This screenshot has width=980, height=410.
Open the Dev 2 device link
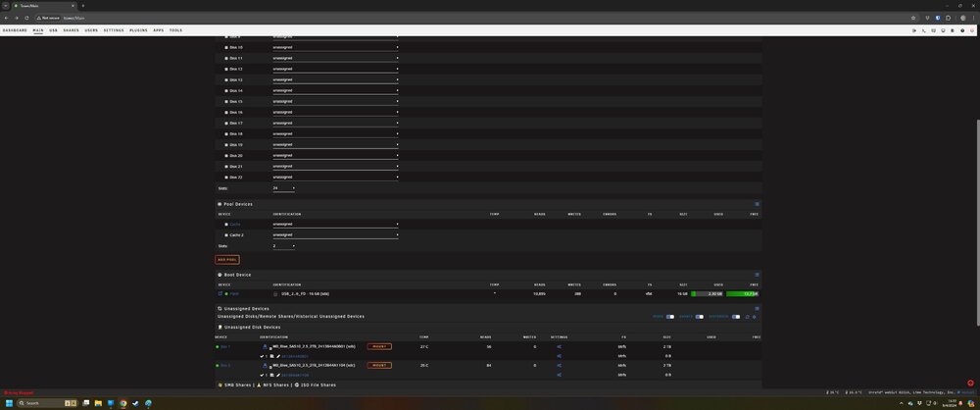coord(225,366)
